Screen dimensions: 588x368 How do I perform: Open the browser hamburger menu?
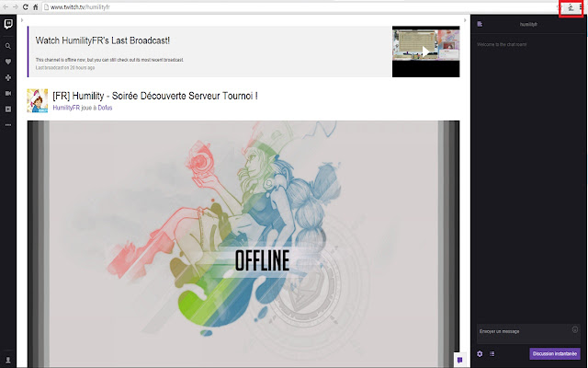pos(582,6)
